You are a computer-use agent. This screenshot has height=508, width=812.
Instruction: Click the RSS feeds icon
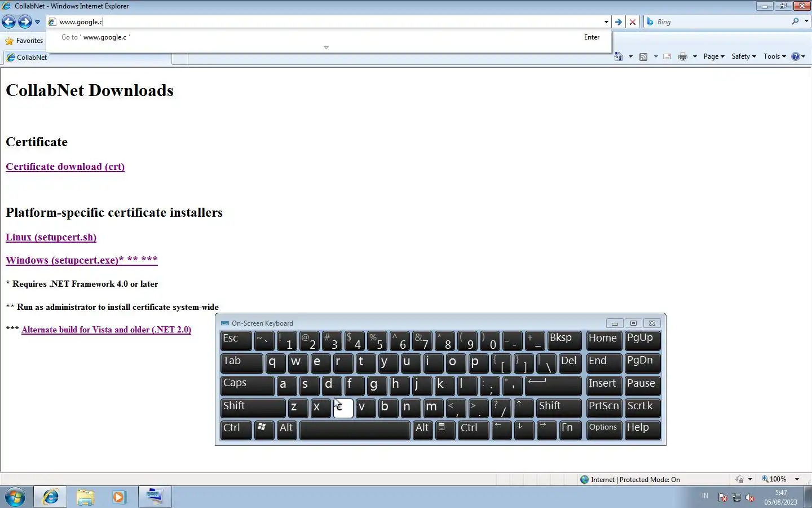tap(643, 56)
